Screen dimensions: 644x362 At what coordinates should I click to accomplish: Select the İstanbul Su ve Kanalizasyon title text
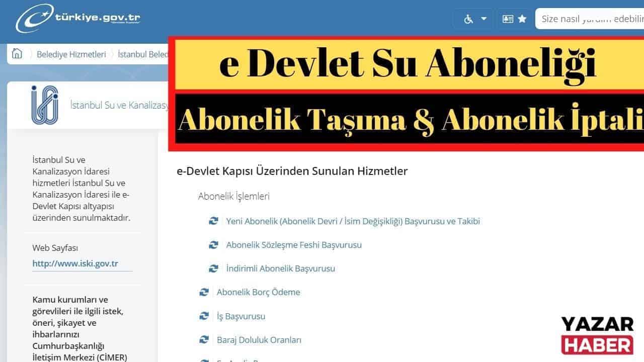point(119,106)
